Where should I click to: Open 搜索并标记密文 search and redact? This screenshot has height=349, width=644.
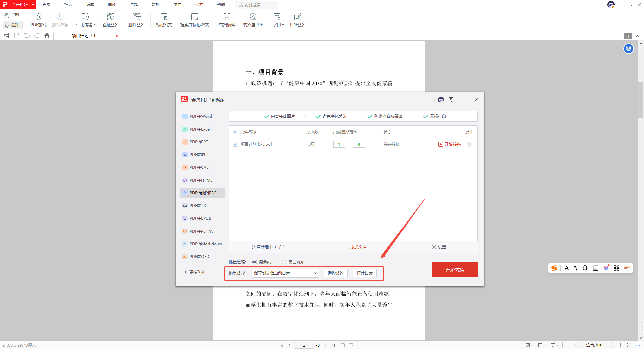coord(195,20)
